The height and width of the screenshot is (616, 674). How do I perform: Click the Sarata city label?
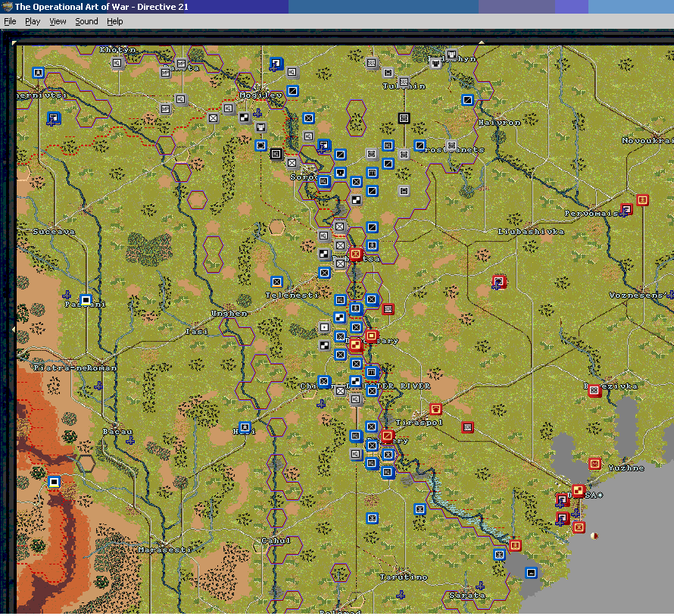coord(467,595)
